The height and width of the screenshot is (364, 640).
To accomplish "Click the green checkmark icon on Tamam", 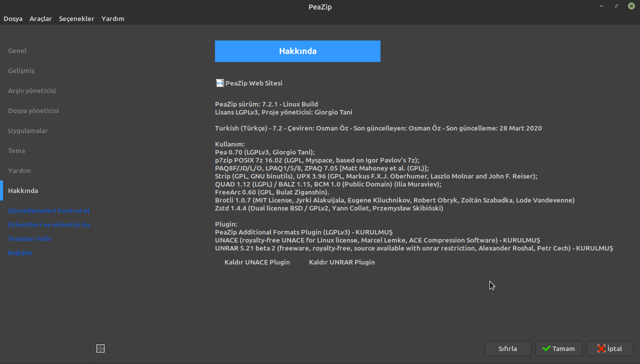I will [x=546, y=348].
